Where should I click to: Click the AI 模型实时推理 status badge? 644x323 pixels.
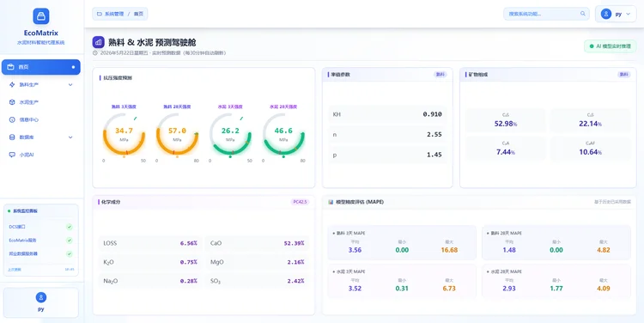coord(610,46)
